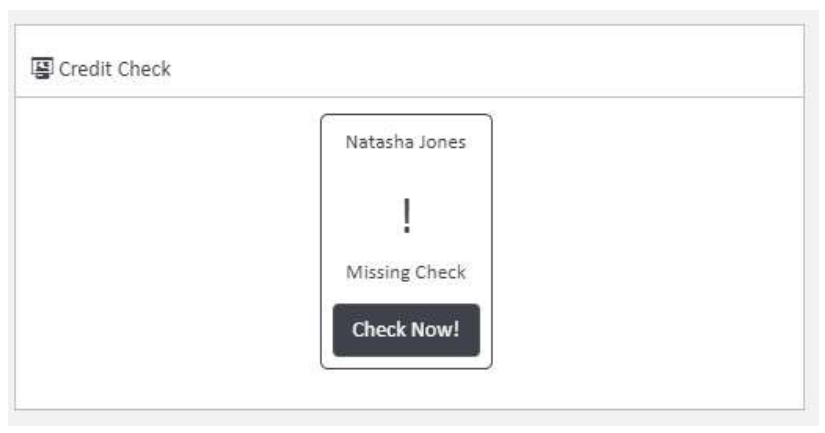The image size is (825, 433).
Task: Click the Credit Check header icon
Action: pyautogui.click(x=42, y=69)
